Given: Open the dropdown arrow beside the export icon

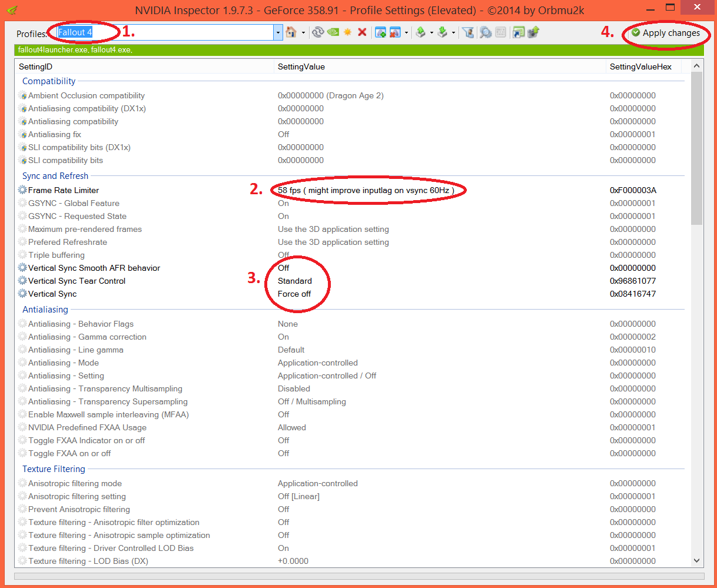Looking at the screenshot, I should [431, 32].
